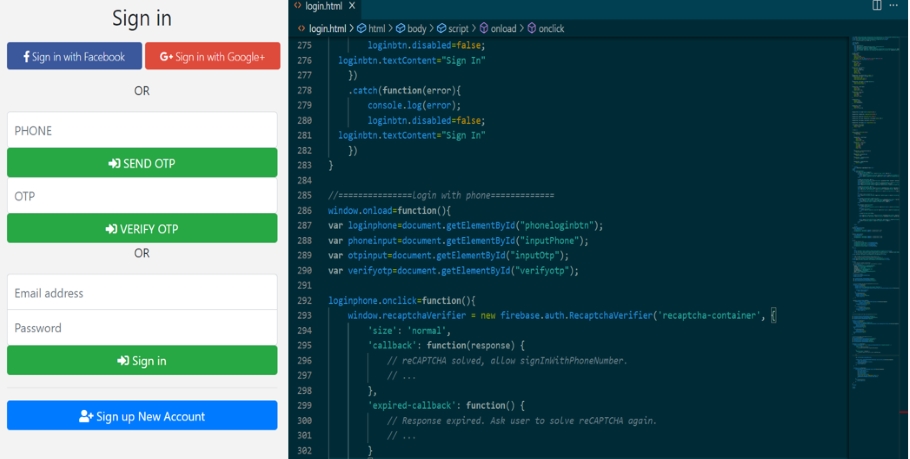Image resolution: width=910 pixels, height=459 pixels.
Task: Close the login.html tab
Action: (x=352, y=7)
